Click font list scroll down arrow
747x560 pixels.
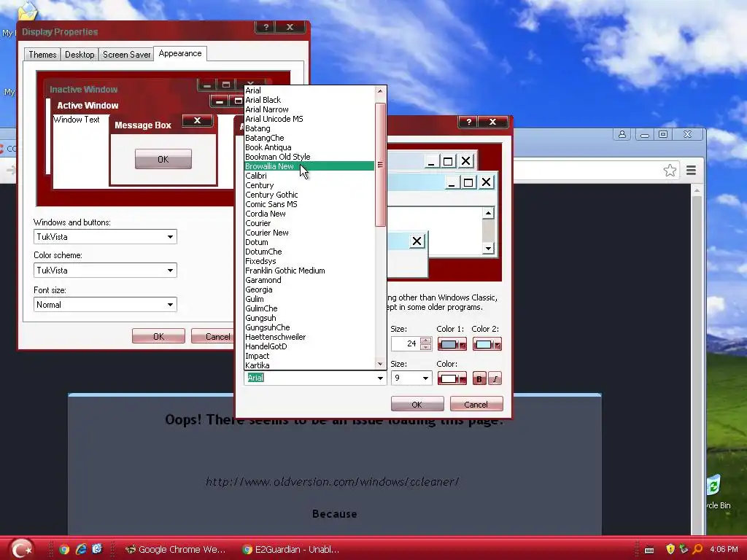(380, 365)
